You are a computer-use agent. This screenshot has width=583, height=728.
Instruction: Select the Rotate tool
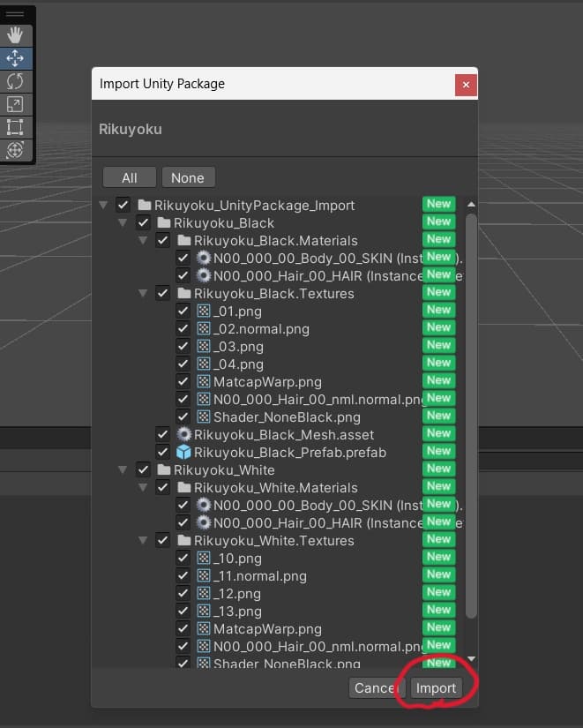[15, 82]
